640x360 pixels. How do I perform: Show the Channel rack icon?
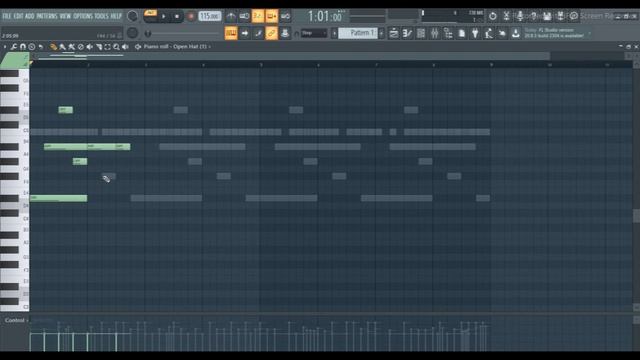(421, 33)
